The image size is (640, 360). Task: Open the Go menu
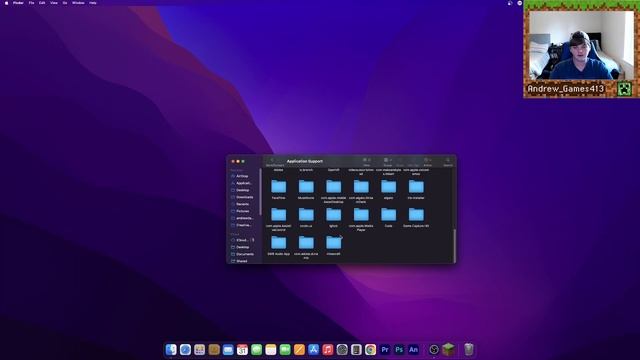pos(65,3)
